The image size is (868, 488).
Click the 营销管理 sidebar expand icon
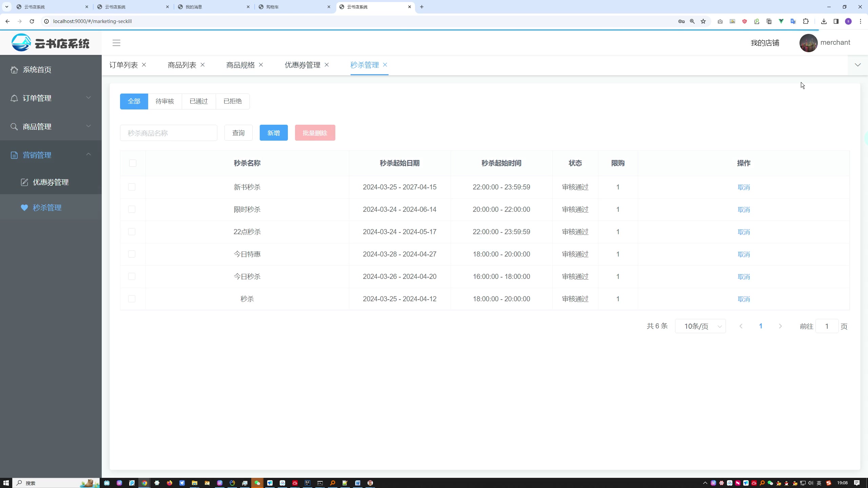click(x=88, y=155)
